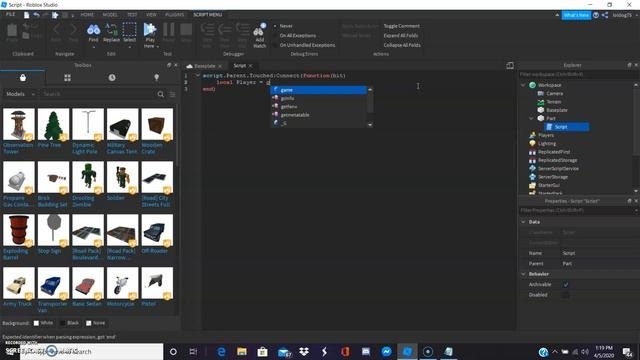The height and width of the screenshot is (360, 640).
Task: Switch to the PLUGINS ribbon tab
Action: (x=175, y=15)
